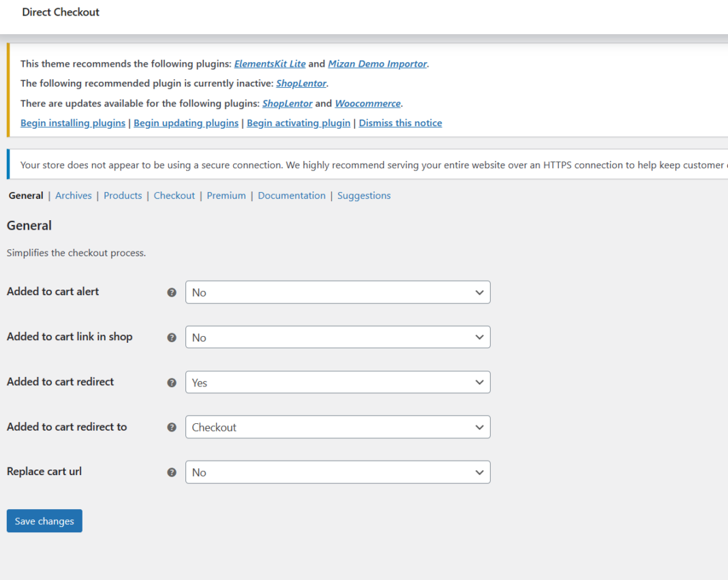Change the redirect destination Checkout dropdown
Viewport: 728px width, 580px height.
(x=337, y=427)
